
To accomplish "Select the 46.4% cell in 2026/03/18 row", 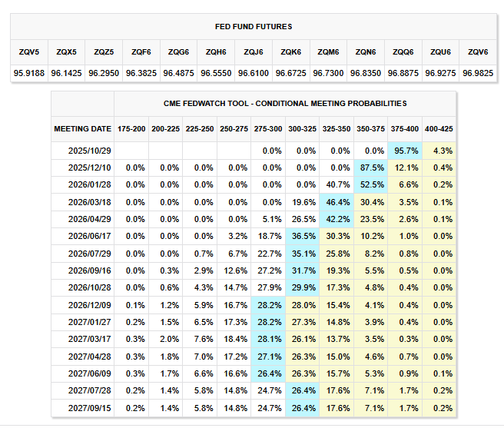I will click(x=336, y=201).
